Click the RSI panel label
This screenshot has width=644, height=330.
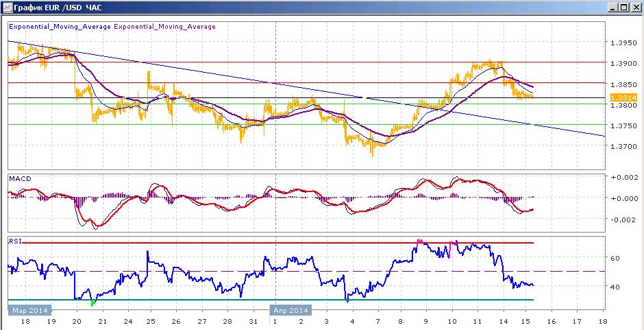pyautogui.click(x=15, y=241)
